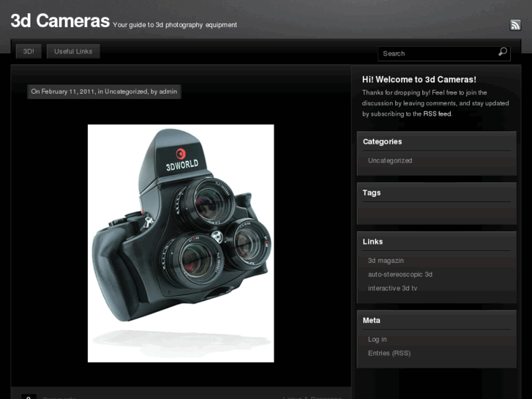Viewport: 532px width, 399px height.
Task: Open the Uncategorized link in post meta
Action: 126,92
